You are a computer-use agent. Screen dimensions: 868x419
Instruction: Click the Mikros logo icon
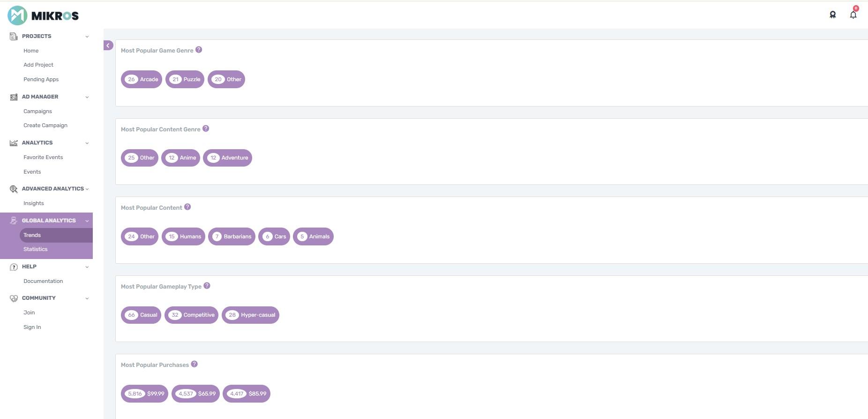(x=17, y=15)
